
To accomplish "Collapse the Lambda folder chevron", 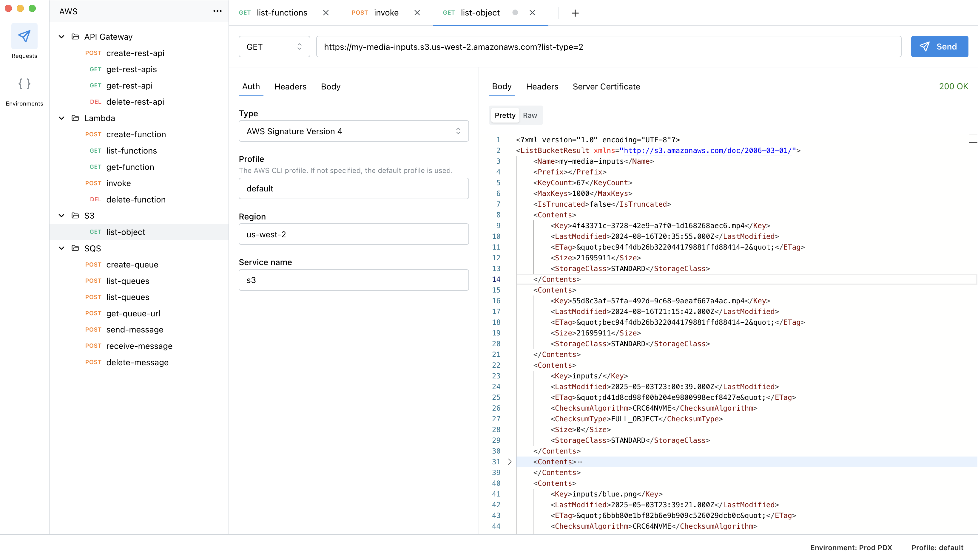I will (61, 118).
